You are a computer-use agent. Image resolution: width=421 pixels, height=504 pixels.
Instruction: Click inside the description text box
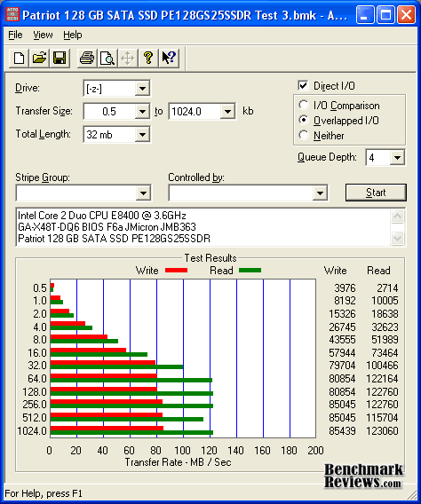(x=203, y=227)
